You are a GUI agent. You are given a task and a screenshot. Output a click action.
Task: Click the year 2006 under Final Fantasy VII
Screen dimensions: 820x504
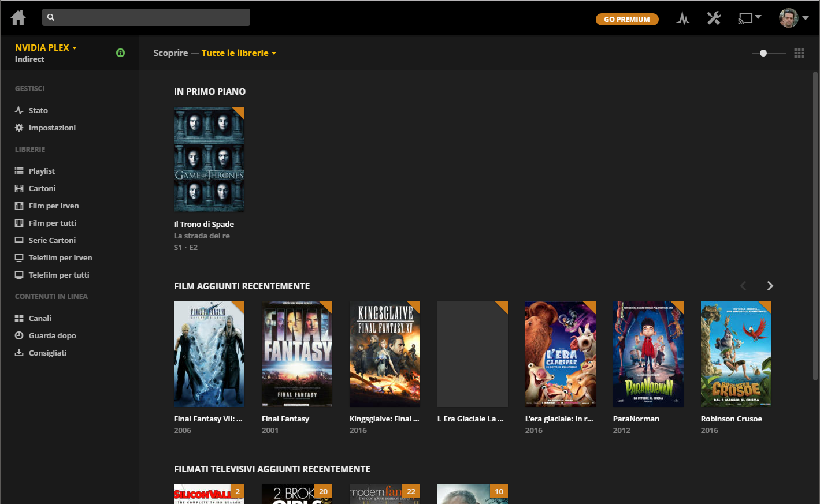coord(183,430)
